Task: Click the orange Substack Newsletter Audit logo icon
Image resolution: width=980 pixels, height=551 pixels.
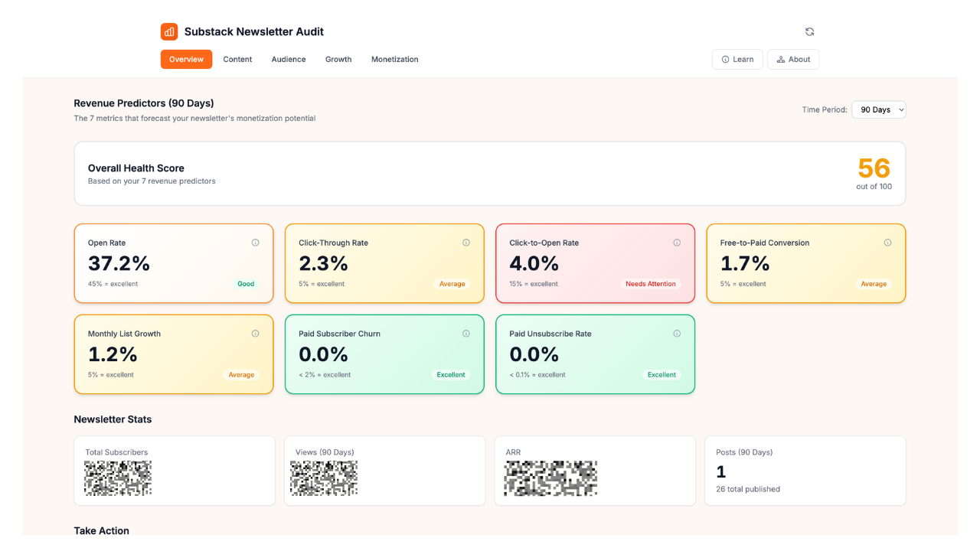Action: pos(169,31)
